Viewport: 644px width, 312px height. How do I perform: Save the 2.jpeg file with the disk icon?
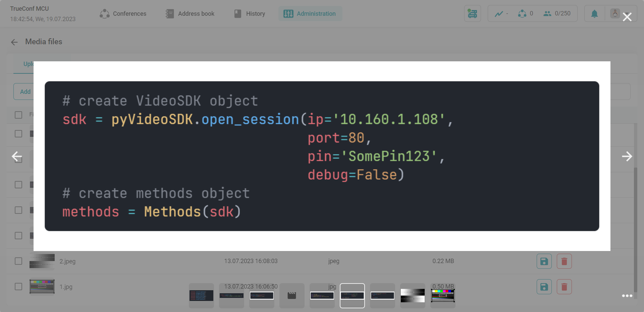pyautogui.click(x=544, y=261)
